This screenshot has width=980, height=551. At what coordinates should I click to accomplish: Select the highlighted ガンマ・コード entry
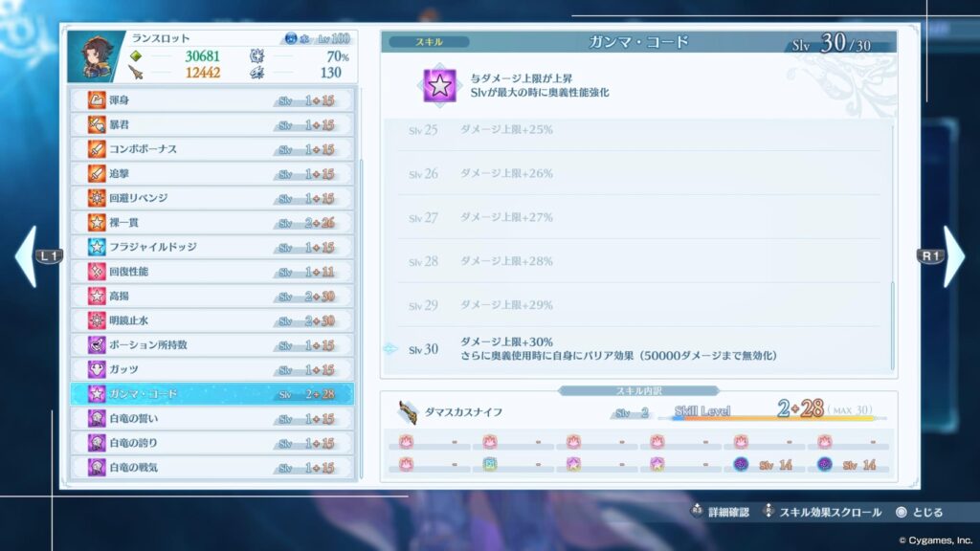coord(212,393)
